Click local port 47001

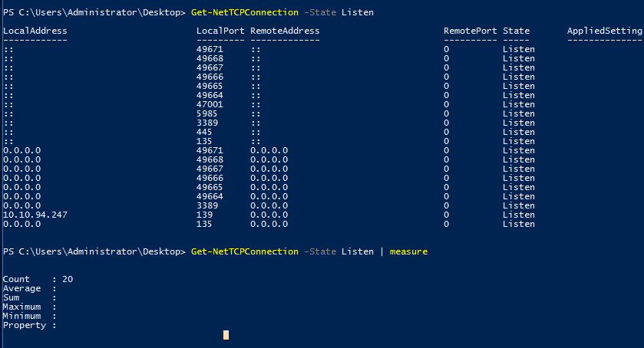(210, 104)
